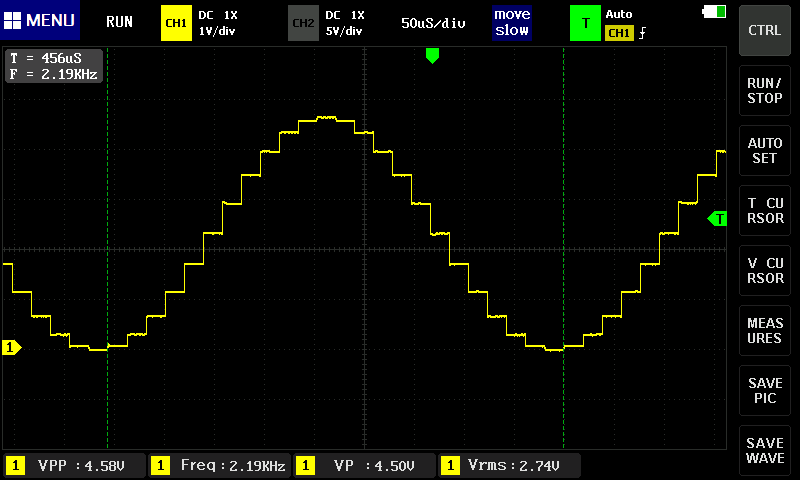This screenshot has width=800, height=480.
Task: Tap the SAVE PIC button
Action: click(x=764, y=390)
